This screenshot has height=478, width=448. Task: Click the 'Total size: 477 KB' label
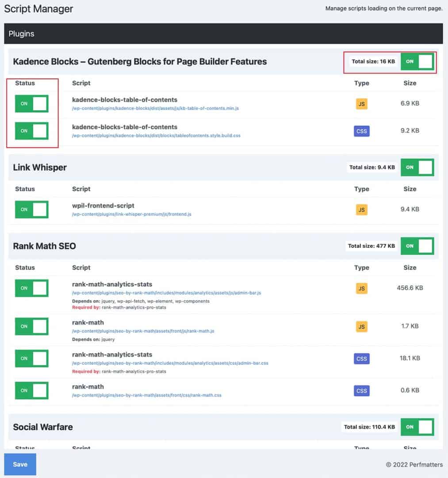[x=371, y=246]
